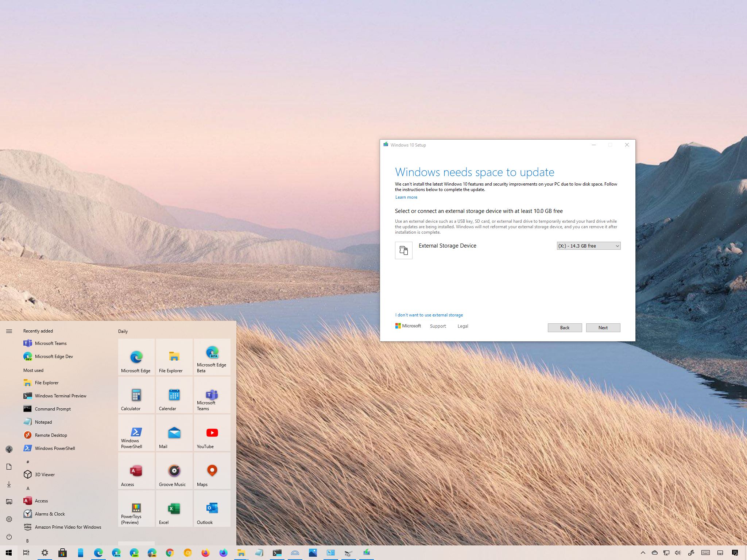Open the Maps tile

(x=212, y=471)
